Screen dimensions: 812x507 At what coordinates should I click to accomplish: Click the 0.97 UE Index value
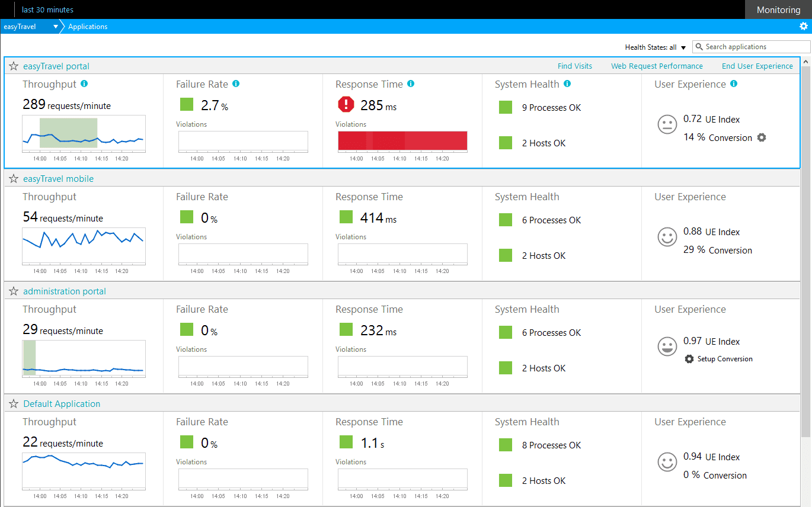(x=711, y=341)
